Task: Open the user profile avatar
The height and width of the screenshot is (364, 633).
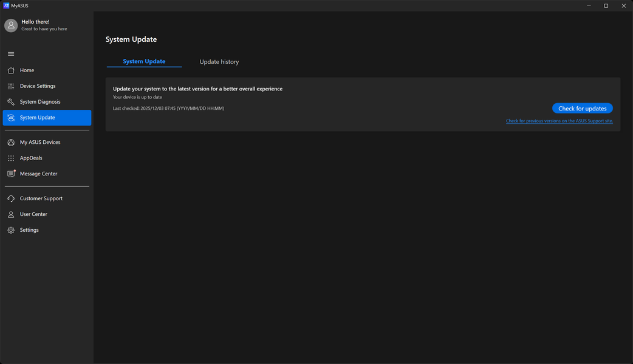Action: 11,25
